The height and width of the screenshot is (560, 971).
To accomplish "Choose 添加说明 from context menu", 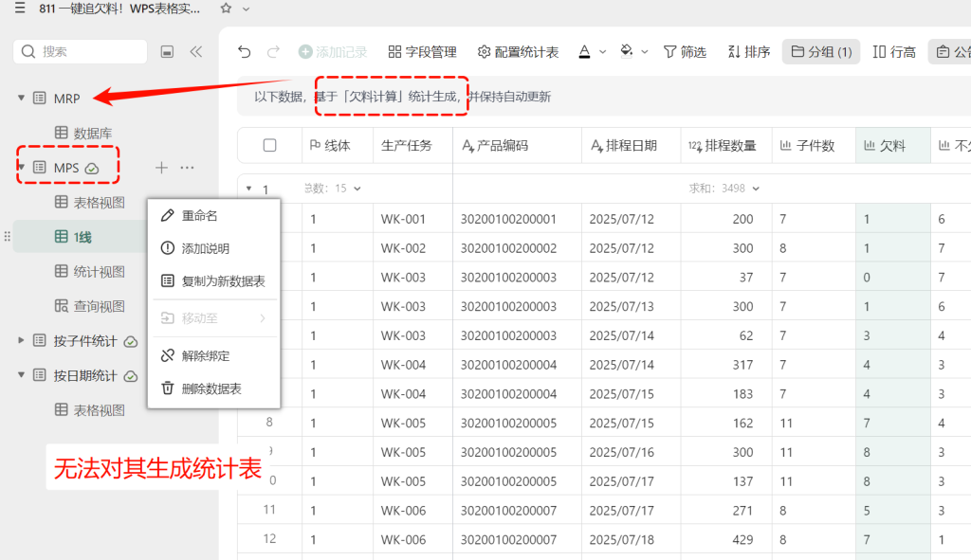I will [x=213, y=248].
